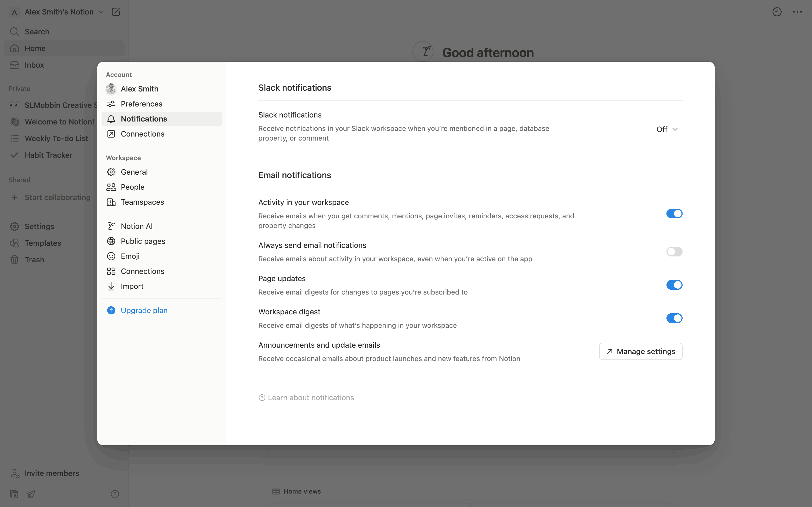Go to Teamspaces settings section
Screen dimensions: 812x507
(x=142, y=202)
